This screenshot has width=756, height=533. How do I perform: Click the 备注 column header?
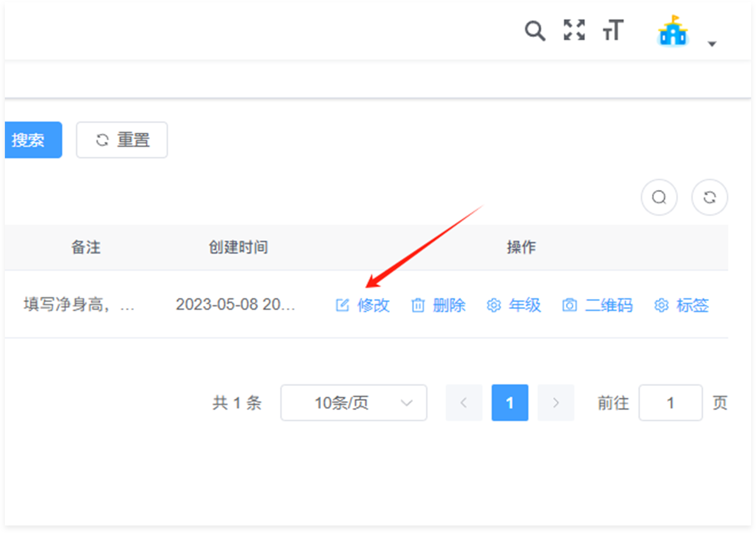point(86,247)
